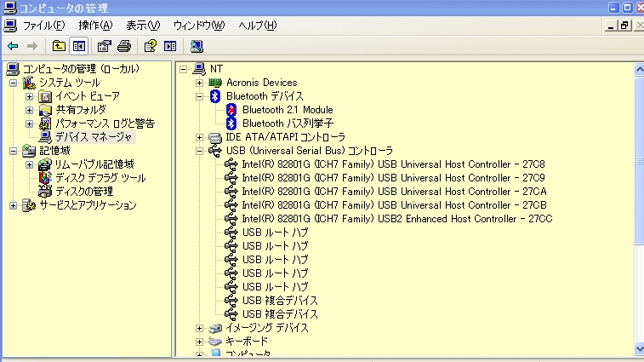
Task: Click the パフォーマンス ログと警告 icon
Action: point(45,124)
